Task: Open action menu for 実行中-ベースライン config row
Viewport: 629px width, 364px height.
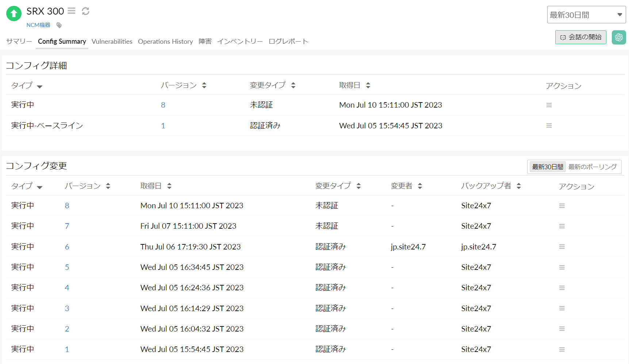Action: 549,125
